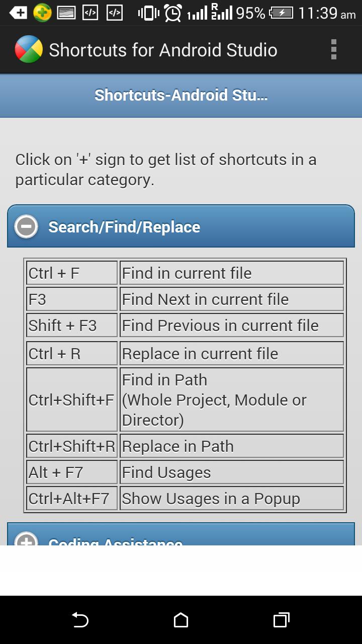Viewport: 362px width, 644px height.
Task: Select the 'Find in current file' row
Action: [232, 273]
